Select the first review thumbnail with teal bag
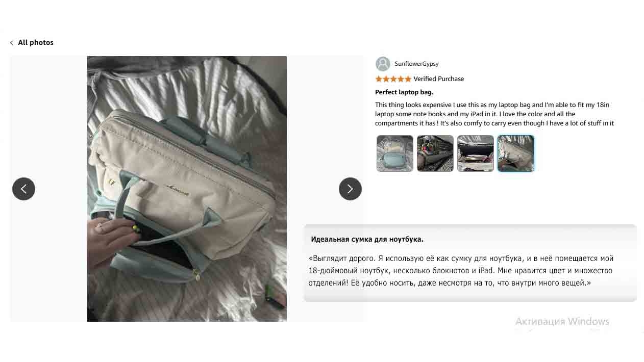 (x=395, y=153)
